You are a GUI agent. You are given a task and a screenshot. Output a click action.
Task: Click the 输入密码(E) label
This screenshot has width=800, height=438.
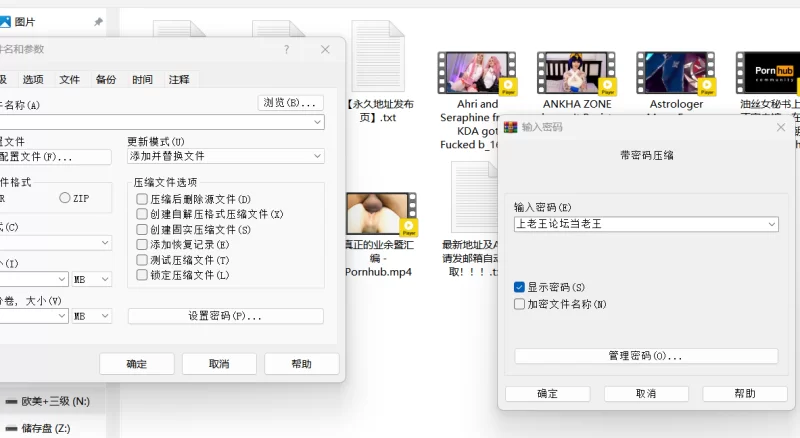[542, 207]
